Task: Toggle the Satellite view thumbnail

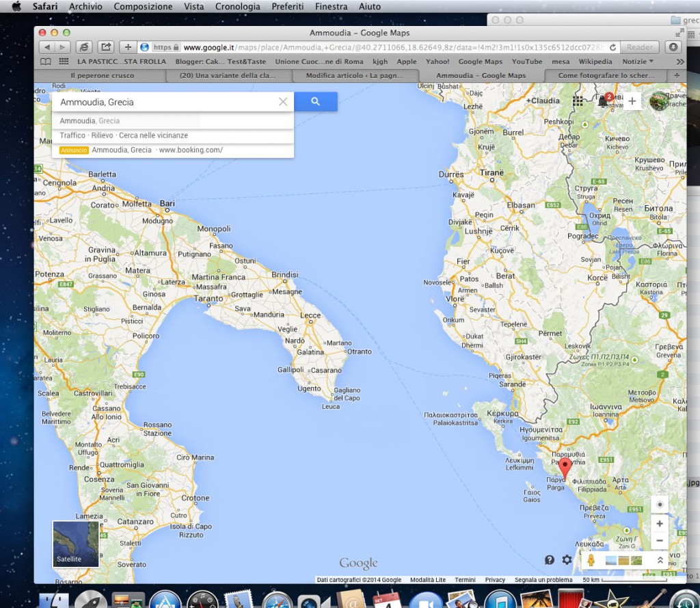Action: [x=76, y=544]
